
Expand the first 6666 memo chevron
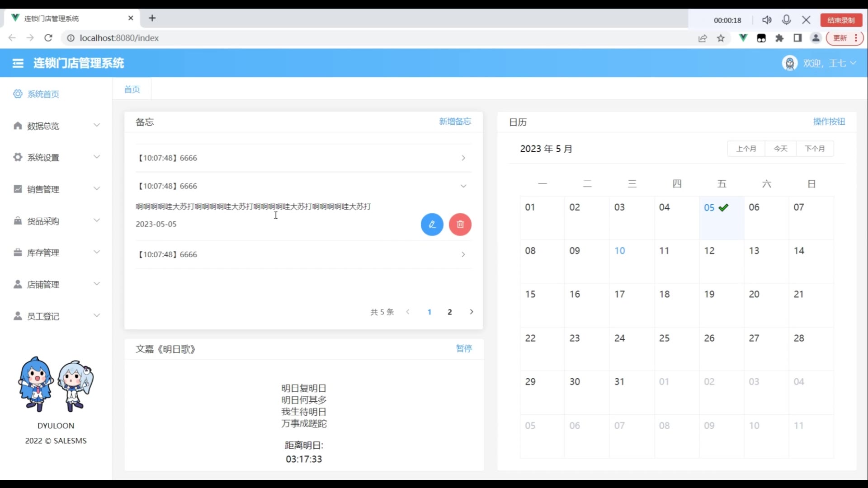point(463,158)
